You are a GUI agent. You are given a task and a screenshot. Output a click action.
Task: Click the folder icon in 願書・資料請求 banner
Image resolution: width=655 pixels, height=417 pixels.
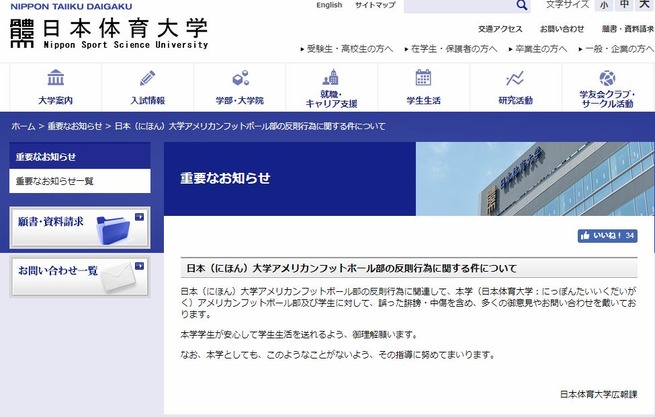[x=112, y=229]
